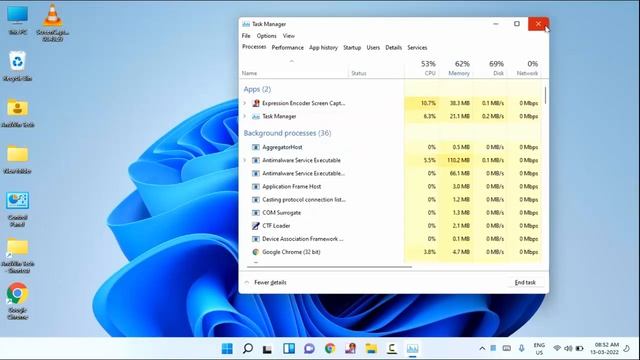Sort by Network column header
This screenshot has width=640, height=360.
pyautogui.click(x=524, y=68)
